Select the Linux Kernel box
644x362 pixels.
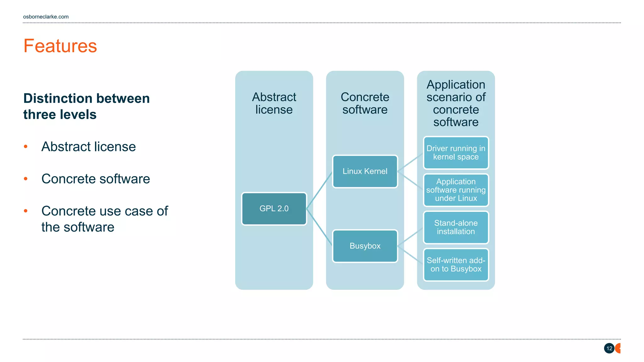click(x=365, y=171)
